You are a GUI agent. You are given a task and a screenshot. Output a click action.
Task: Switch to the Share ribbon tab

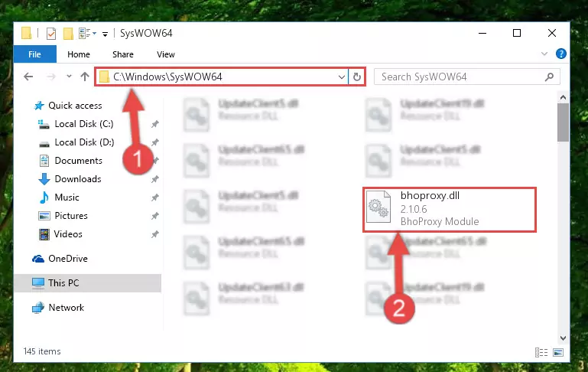123,54
